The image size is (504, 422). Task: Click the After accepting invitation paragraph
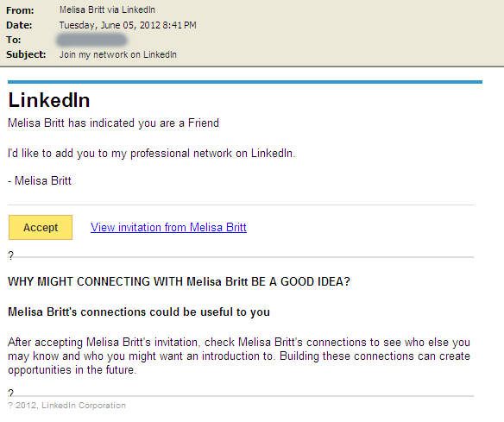point(239,356)
